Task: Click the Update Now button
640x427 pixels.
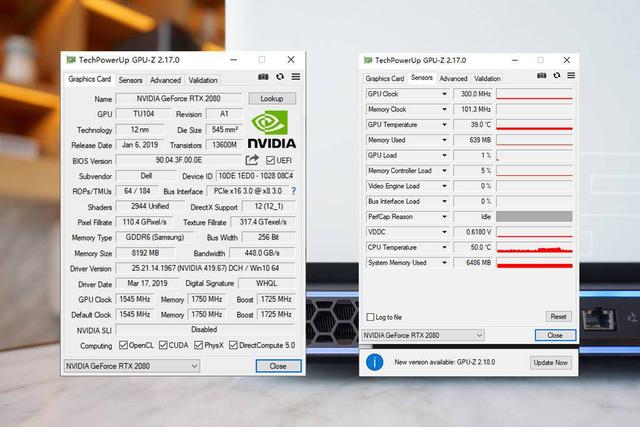Action: click(550, 362)
